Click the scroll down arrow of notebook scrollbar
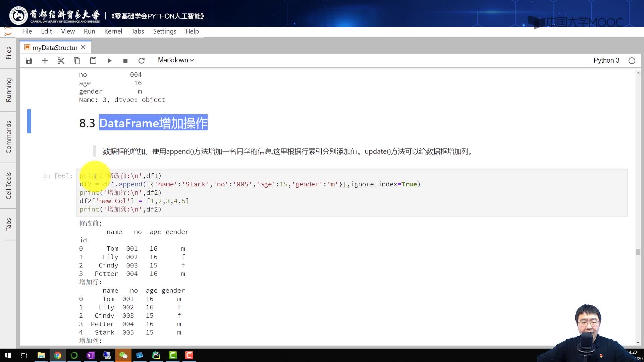Screen dimensions: 644x362 638,343
